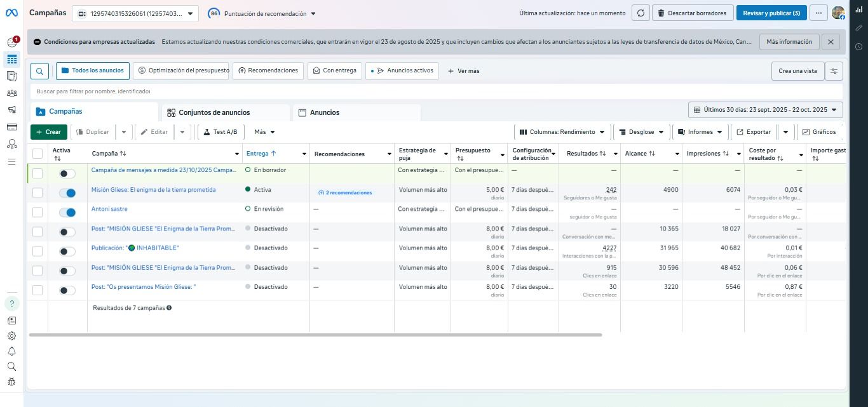Click the notifications bell in sidebar
Image resolution: width=868 pixels, height=407 pixels.
coord(11,351)
